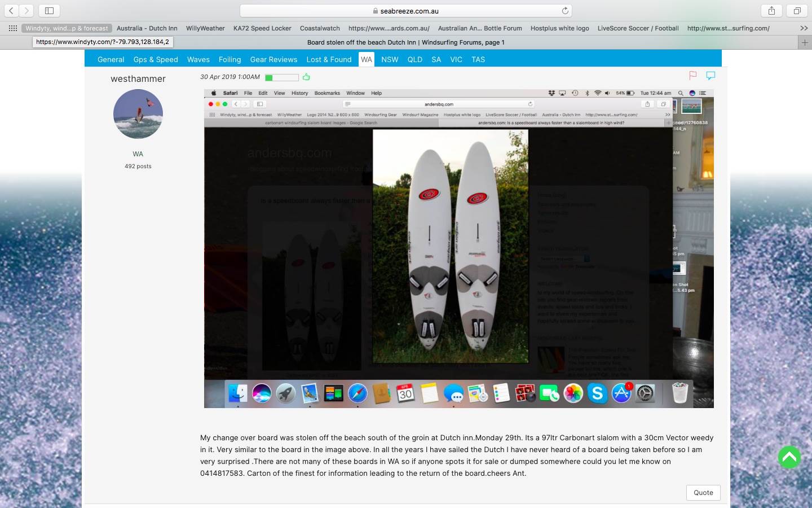Open Australia - Dutch Inn bookmark
This screenshot has height=508, width=812.
pyautogui.click(x=147, y=28)
